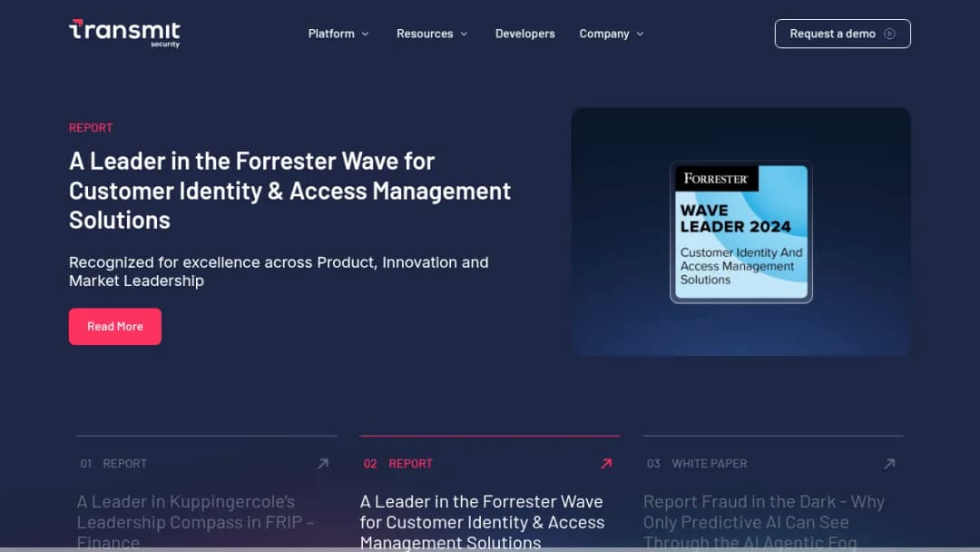Select the 03 WHITE PAPER carousel tab

[x=697, y=464]
